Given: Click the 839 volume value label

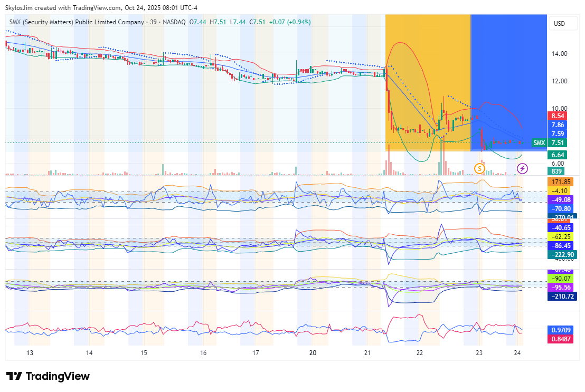Looking at the screenshot, I should click(557, 171).
